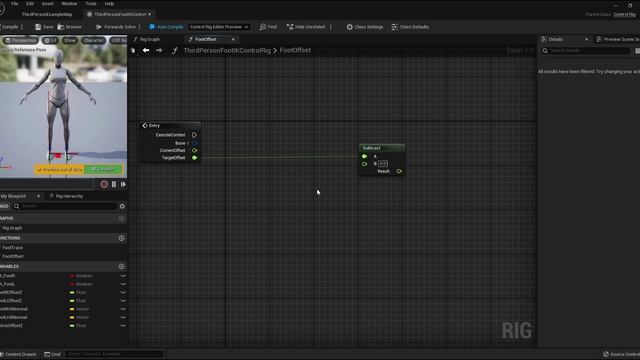Click the ThirdPersonFootIKControlRig breadcrumb
Viewport: 640px width, 360px height.
227,50
